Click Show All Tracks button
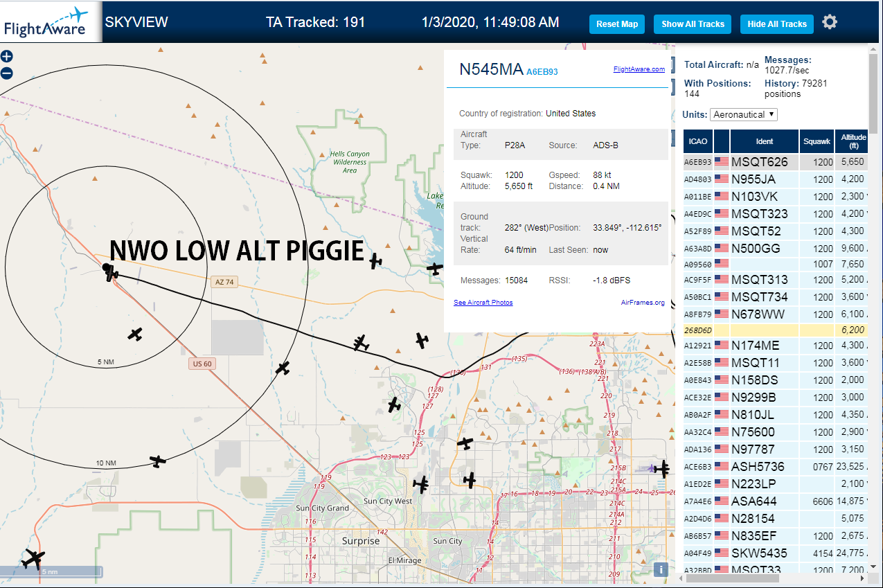 click(693, 24)
